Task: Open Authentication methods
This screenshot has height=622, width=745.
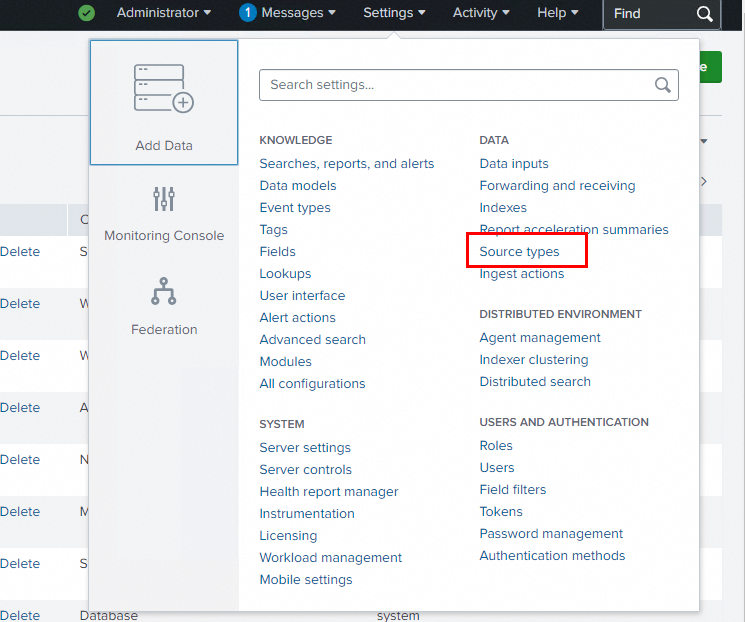Action: click(x=552, y=555)
